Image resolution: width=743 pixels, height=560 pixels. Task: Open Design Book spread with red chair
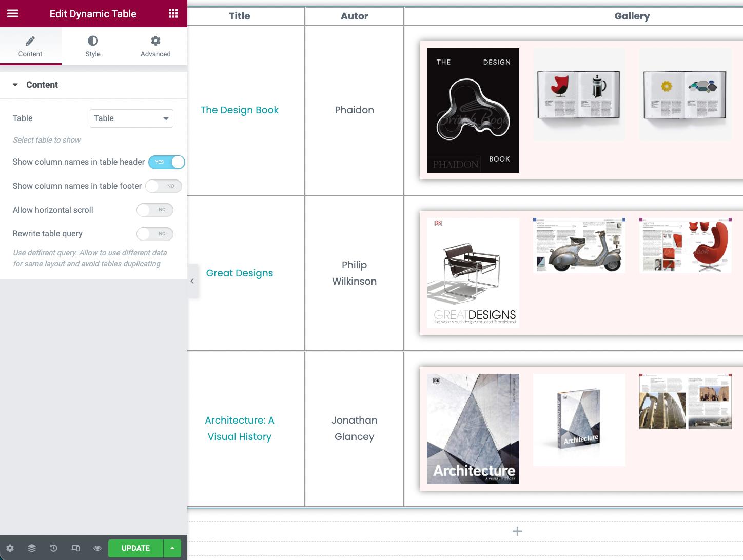(x=579, y=94)
